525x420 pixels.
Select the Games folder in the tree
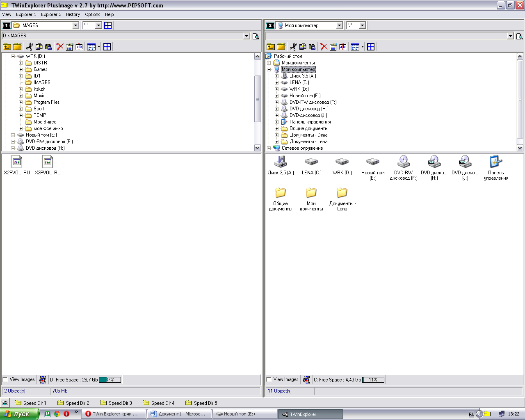point(40,69)
